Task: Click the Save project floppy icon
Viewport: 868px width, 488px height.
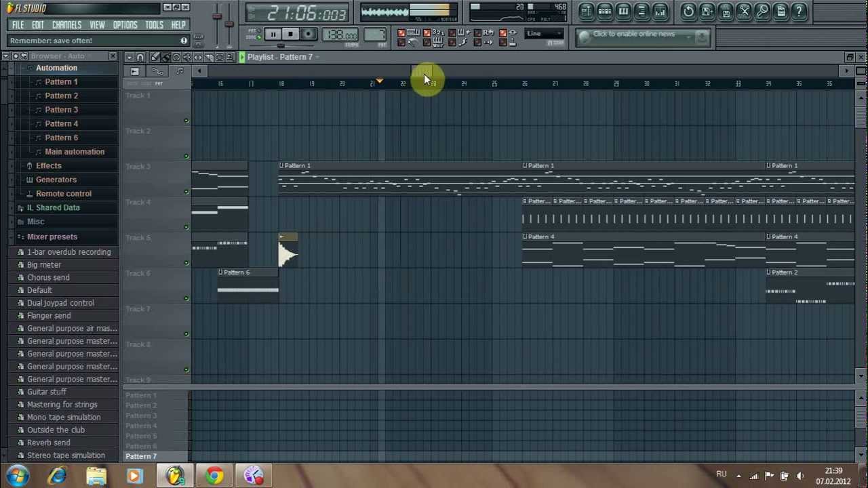Action: coord(726,11)
